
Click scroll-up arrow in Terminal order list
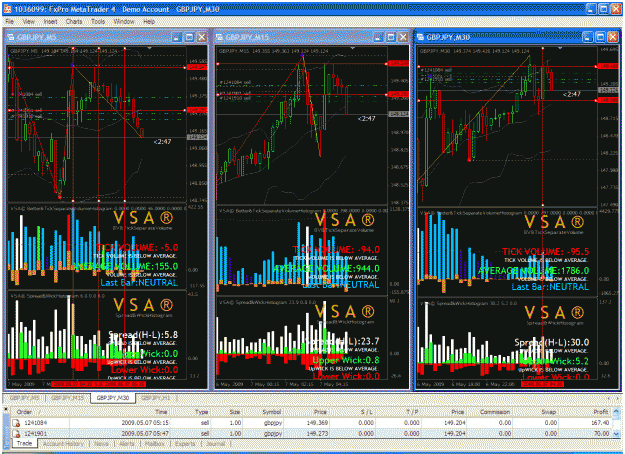point(616,411)
